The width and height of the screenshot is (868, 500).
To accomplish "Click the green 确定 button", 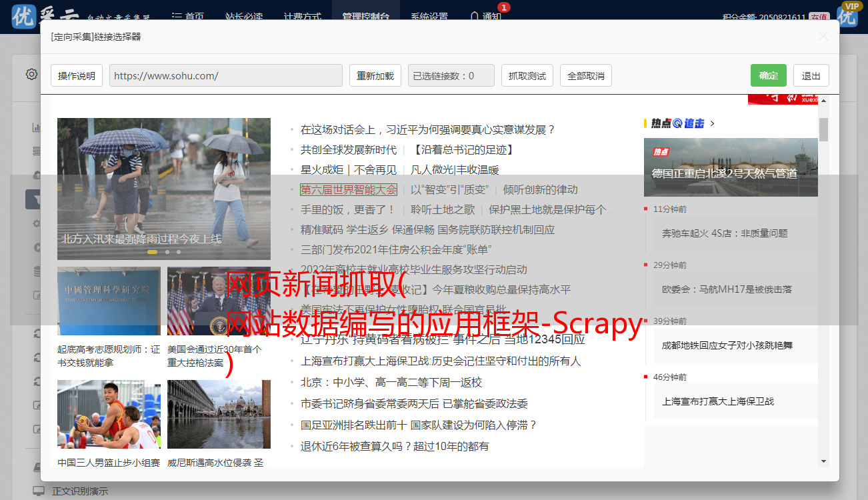I will [x=768, y=75].
